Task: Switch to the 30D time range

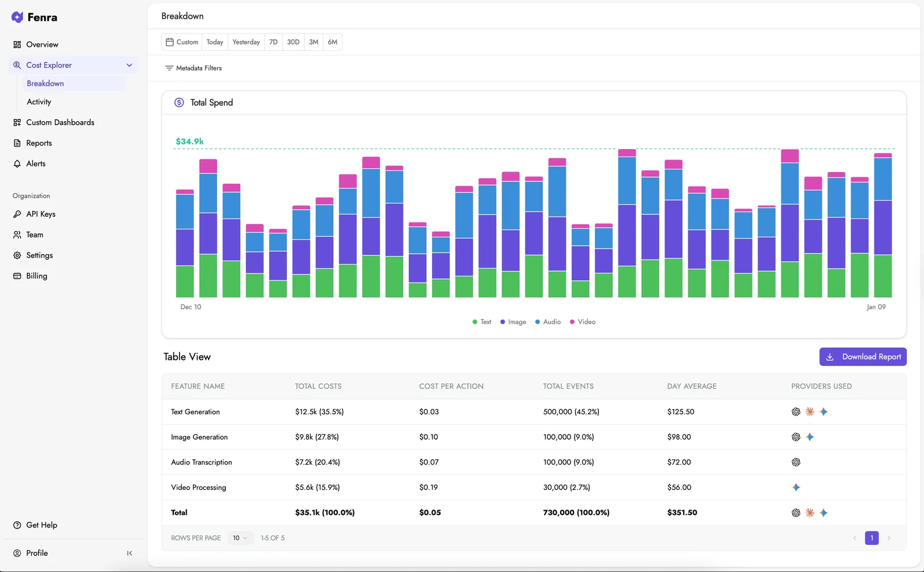Action: point(293,42)
